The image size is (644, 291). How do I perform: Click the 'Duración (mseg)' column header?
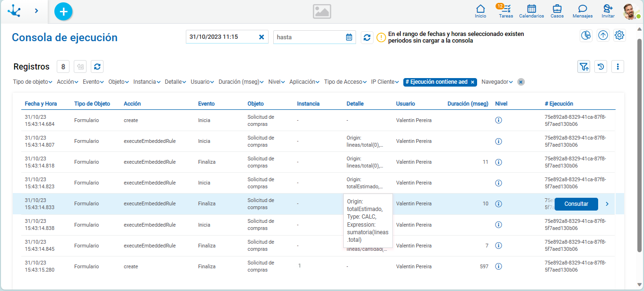tap(468, 104)
